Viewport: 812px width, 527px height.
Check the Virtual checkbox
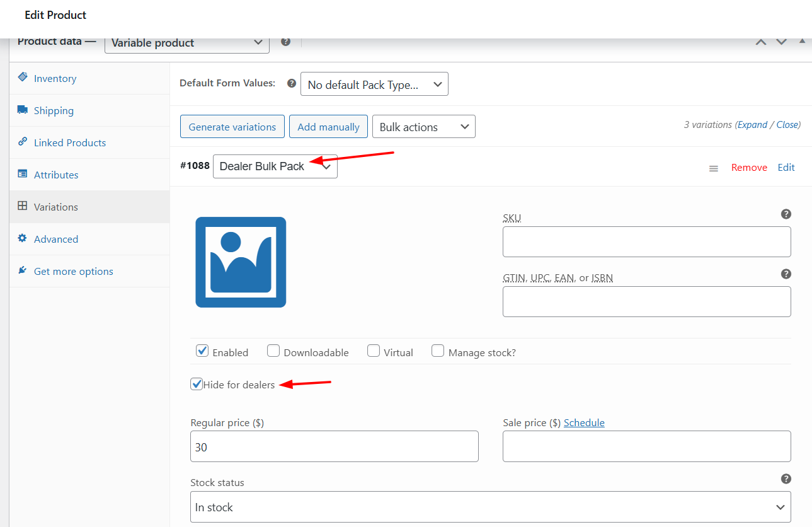(374, 351)
